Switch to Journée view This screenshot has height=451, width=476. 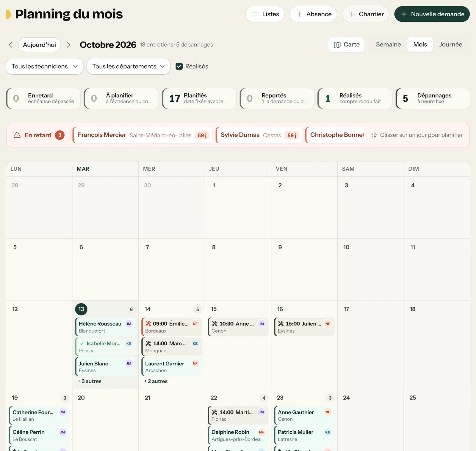tap(451, 45)
